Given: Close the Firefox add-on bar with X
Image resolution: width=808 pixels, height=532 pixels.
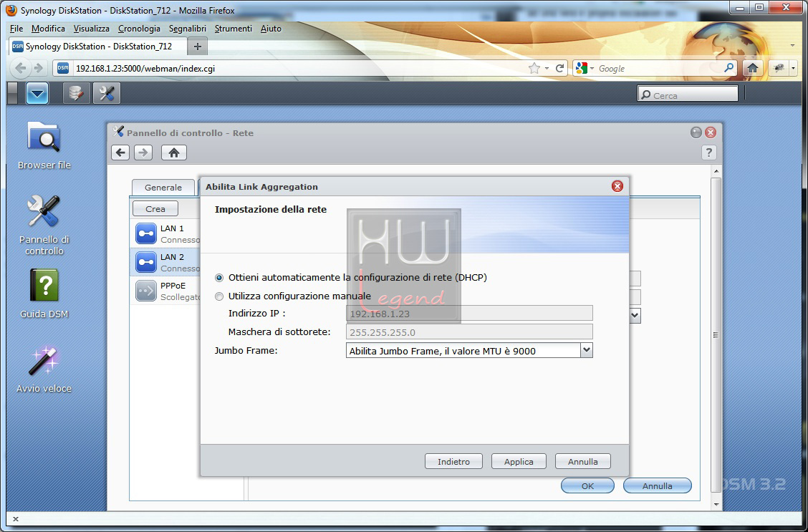Looking at the screenshot, I should point(16,519).
